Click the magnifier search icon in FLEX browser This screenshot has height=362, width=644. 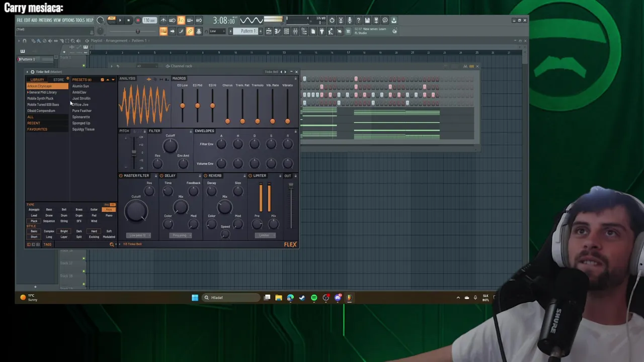point(112,244)
